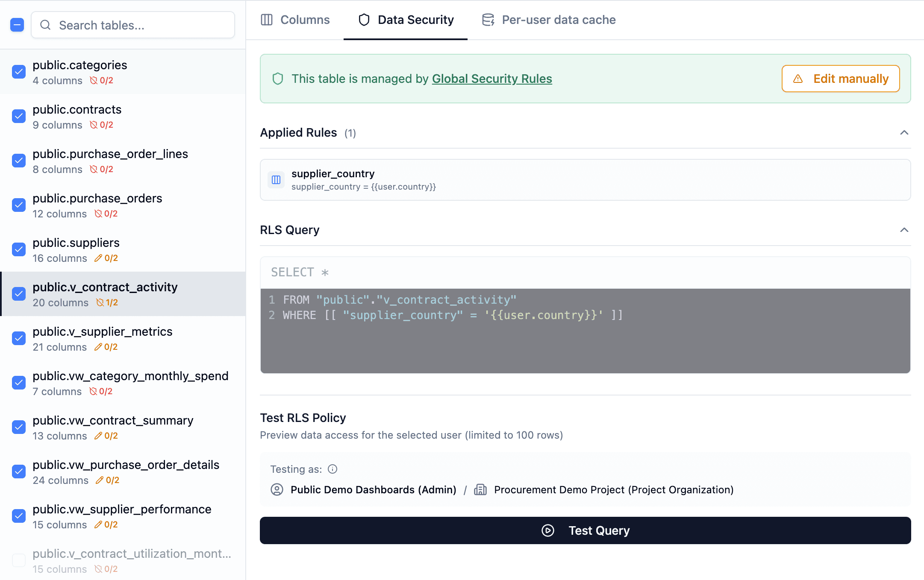Click the pencil 0/2 badge on public.vw_purchase_order_details
924x580 pixels.
108,480
